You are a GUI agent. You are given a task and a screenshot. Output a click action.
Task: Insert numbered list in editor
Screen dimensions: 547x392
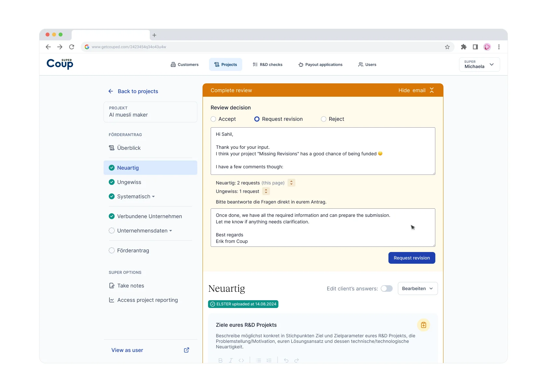269,360
